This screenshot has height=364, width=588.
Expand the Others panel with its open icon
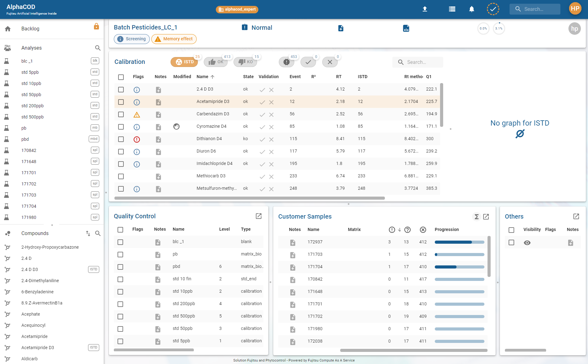coord(576,216)
